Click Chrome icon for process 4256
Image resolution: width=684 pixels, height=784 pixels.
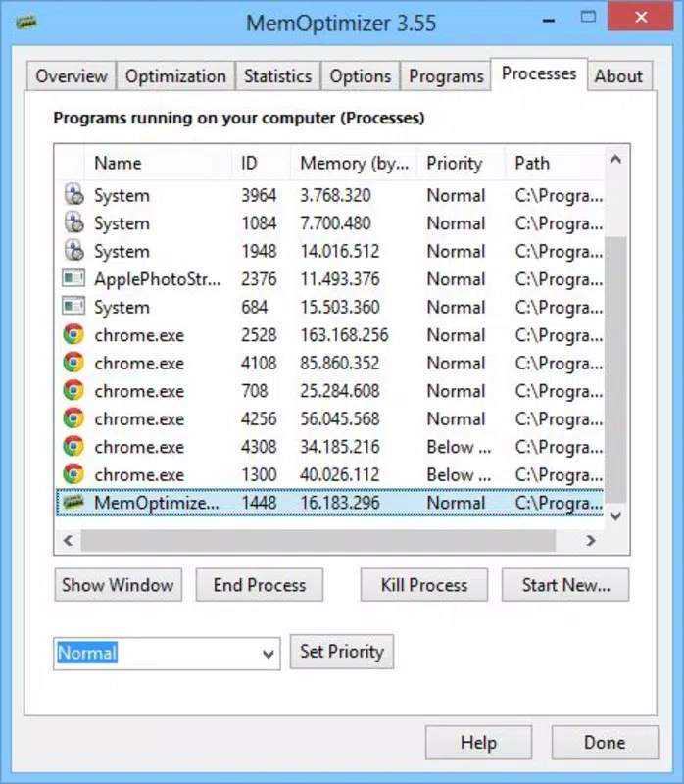[x=73, y=418]
